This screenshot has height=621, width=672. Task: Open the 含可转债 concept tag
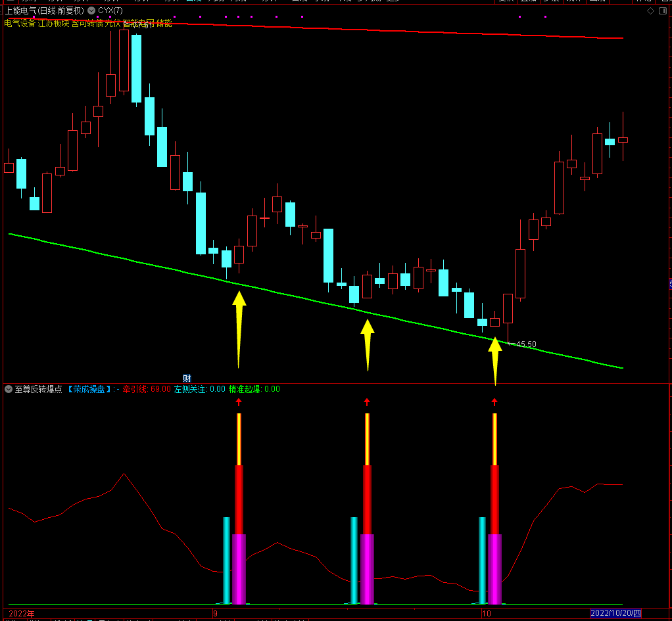pyautogui.click(x=87, y=23)
